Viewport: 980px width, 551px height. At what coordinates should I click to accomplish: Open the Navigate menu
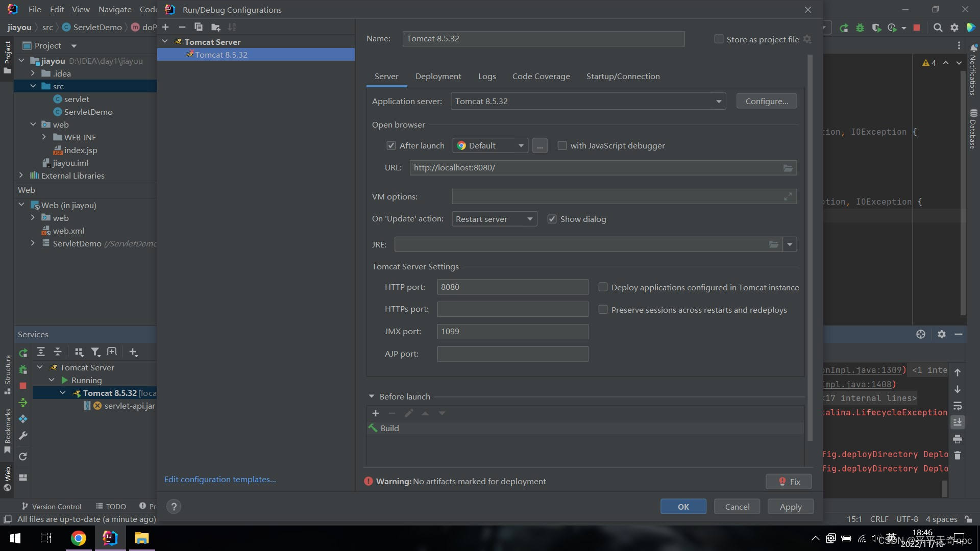pyautogui.click(x=115, y=10)
